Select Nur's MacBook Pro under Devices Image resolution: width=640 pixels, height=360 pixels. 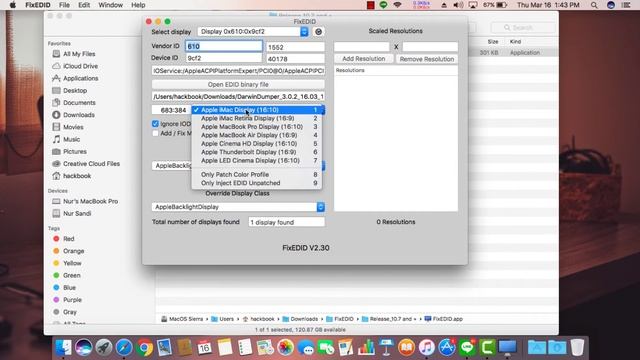pos(91,201)
